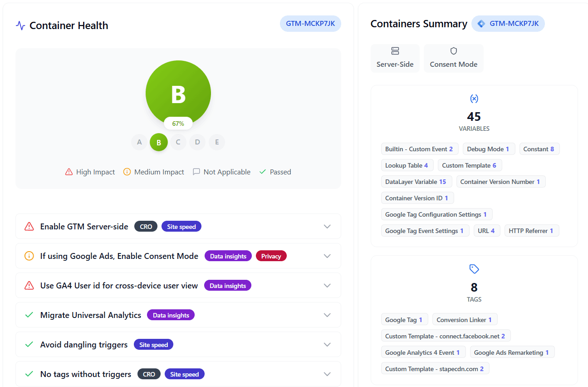This screenshot has width=588, height=387.
Task: Click the Passed legend checkmark icon
Action: point(262,172)
